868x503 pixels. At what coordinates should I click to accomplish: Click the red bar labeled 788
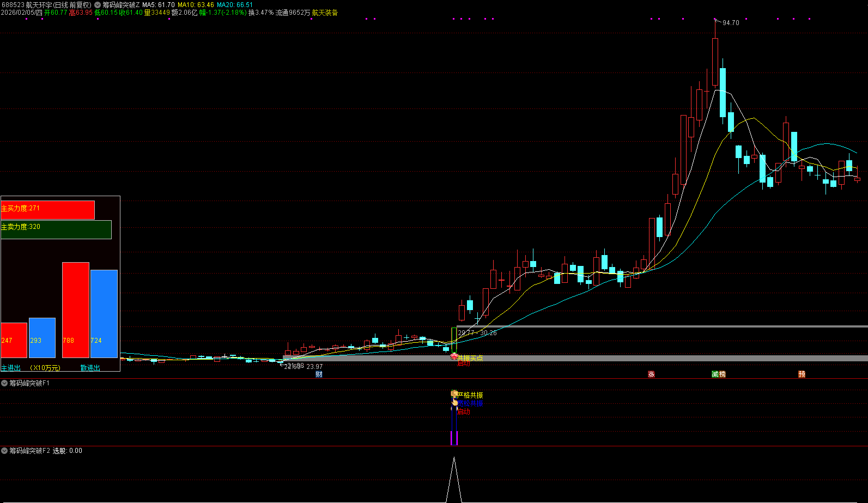(x=76, y=310)
